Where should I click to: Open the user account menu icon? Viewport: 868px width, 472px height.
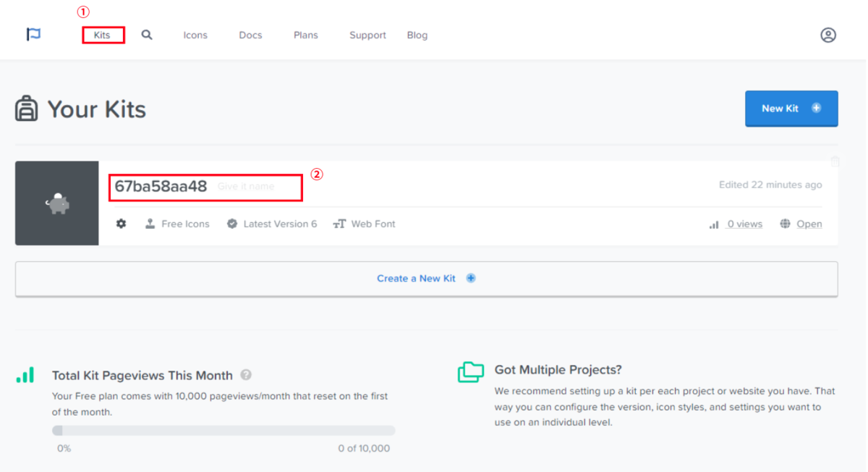[x=828, y=35]
